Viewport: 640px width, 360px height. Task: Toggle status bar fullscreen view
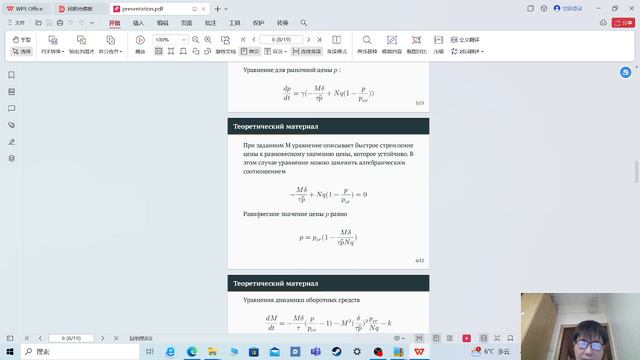click(x=497, y=338)
